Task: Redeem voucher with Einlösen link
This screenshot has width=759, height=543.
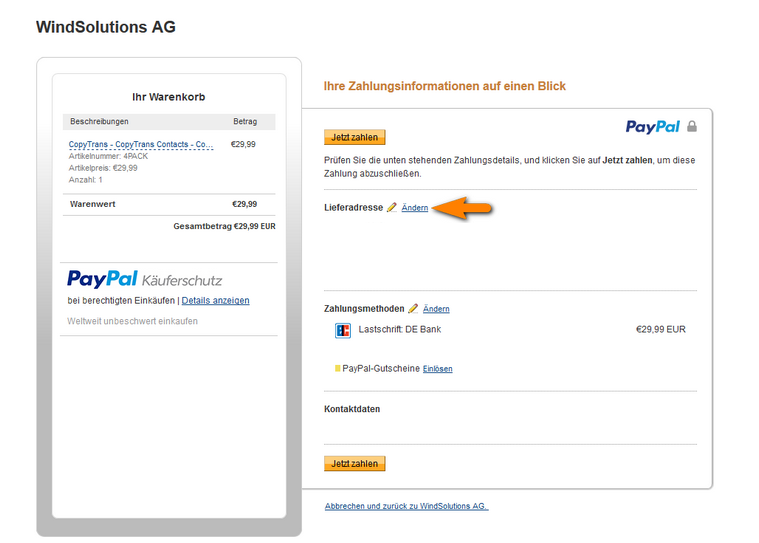Action: coord(438,369)
